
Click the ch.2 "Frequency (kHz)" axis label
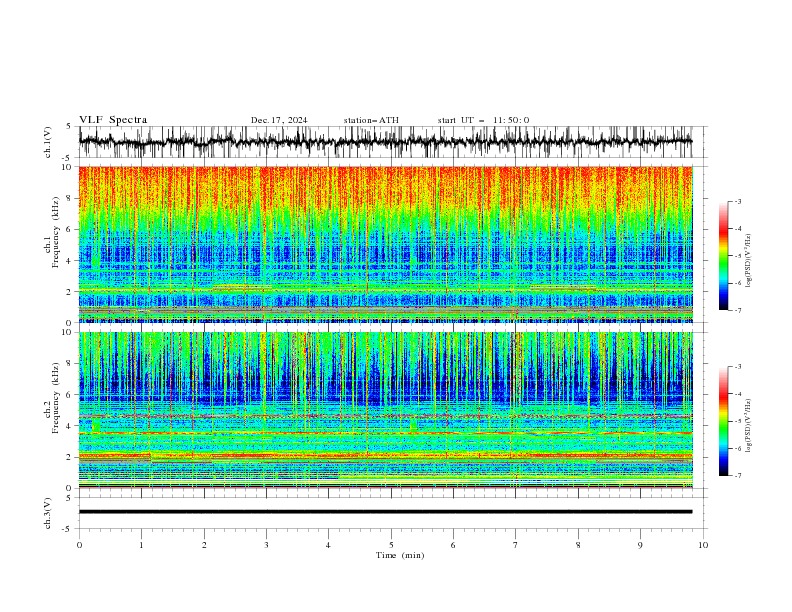click(56, 400)
